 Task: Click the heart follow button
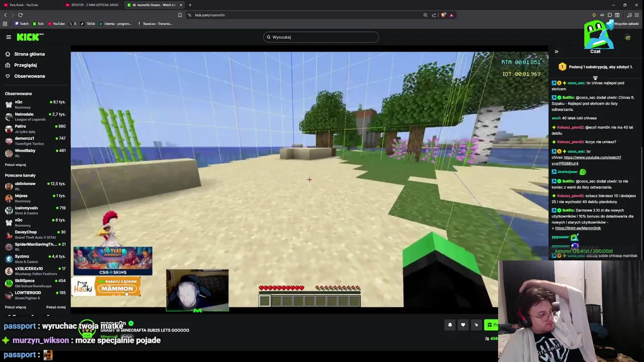click(x=463, y=325)
